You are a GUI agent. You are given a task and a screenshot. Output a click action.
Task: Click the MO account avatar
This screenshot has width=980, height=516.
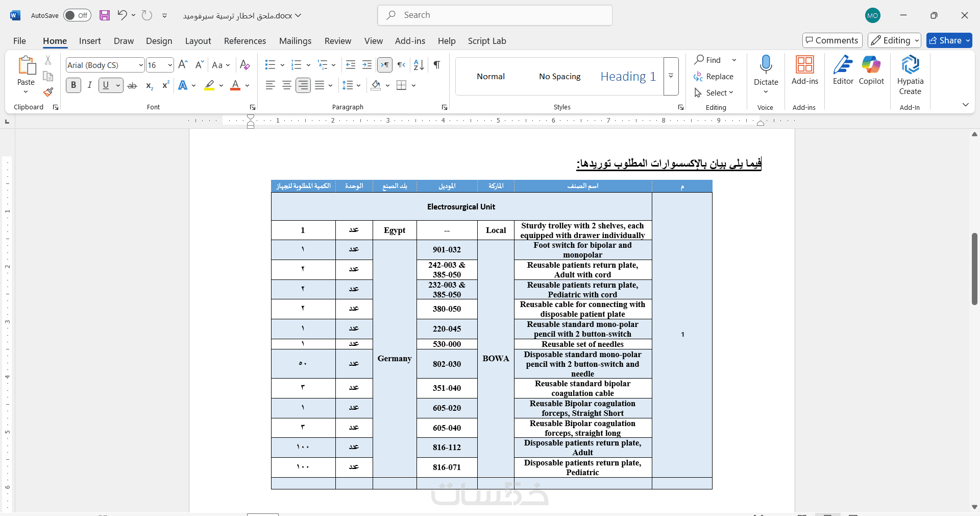click(x=873, y=15)
